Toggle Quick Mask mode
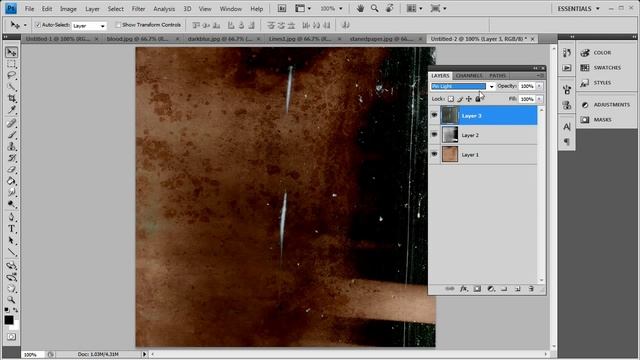The height and width of the screenshot is (360, 640). pyautogui.click(x=11, y=337)
